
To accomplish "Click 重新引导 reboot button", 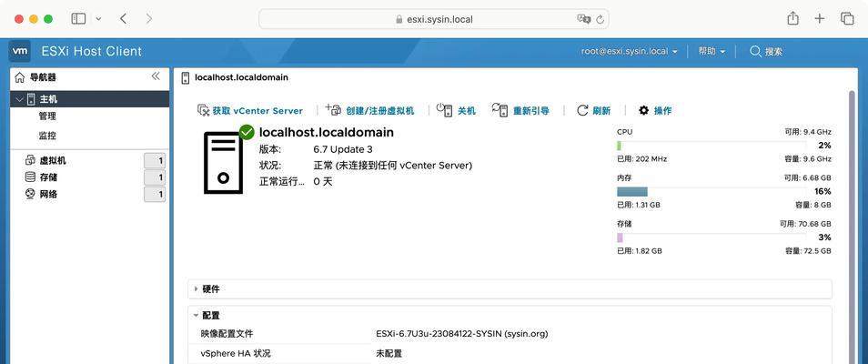I will click(521, 110).
